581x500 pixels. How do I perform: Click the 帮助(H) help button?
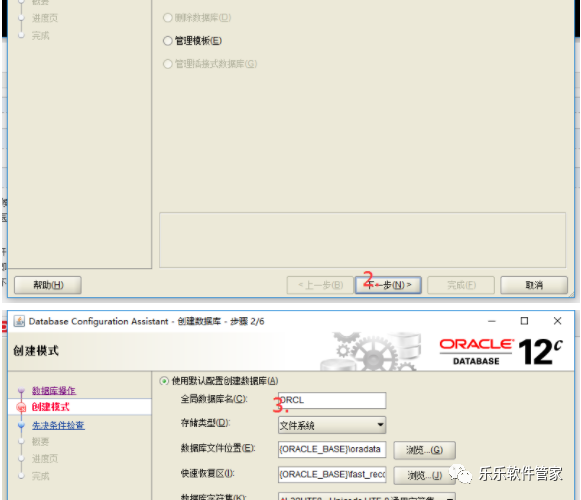[48, 285]
